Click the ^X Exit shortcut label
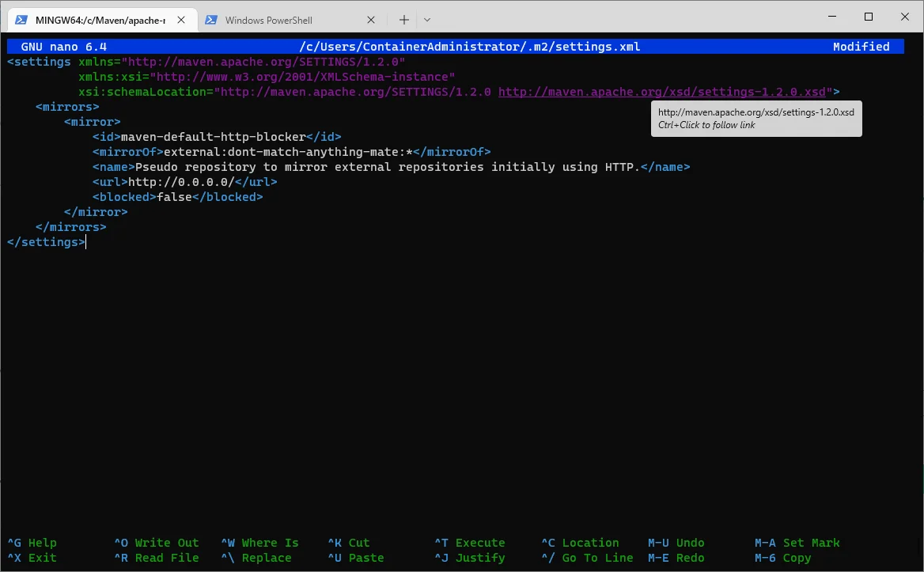This screenshot has width=924, height=572. click(x=32, y=558)
